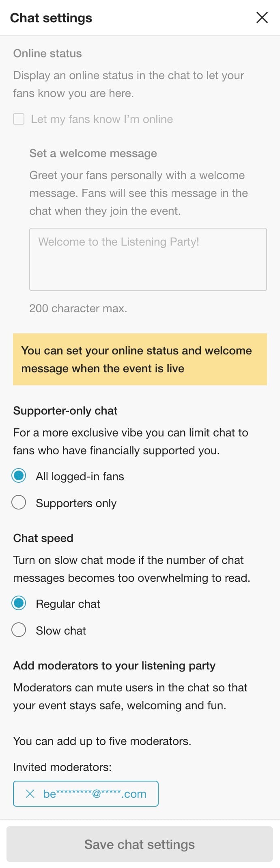
Task: Click the welcome message text area
Action: click(x=148, y=259)
